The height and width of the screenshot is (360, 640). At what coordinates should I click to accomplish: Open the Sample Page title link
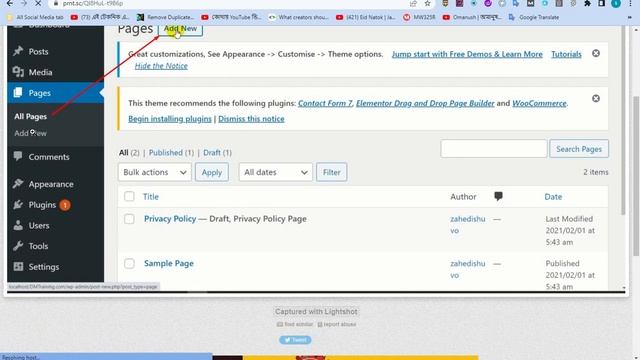click(x=169, y=263)
